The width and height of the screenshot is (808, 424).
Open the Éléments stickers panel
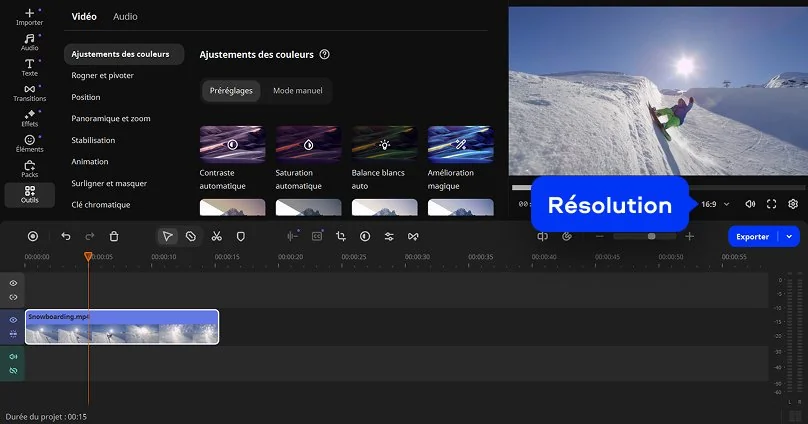pyautogui.click(x=29, y=143)
